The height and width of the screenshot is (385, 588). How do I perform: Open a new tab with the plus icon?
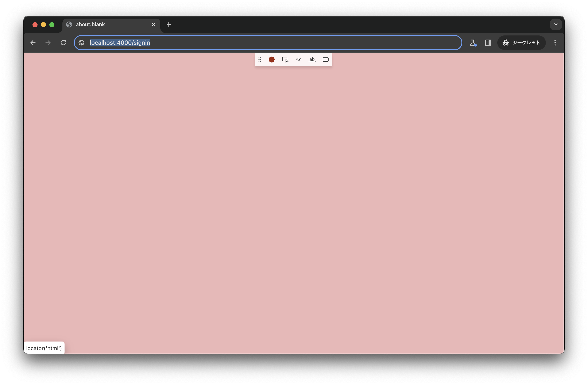coord(169,24)
